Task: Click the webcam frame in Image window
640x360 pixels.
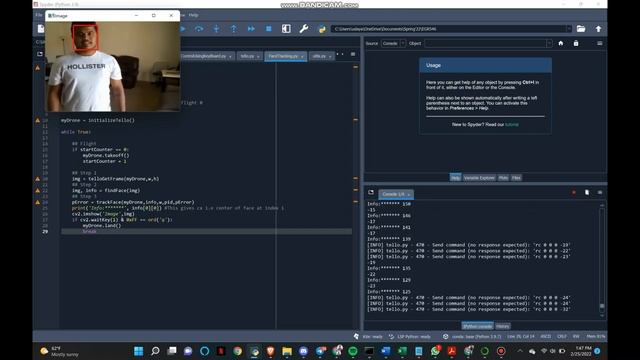Action: (x=113, y=66)
